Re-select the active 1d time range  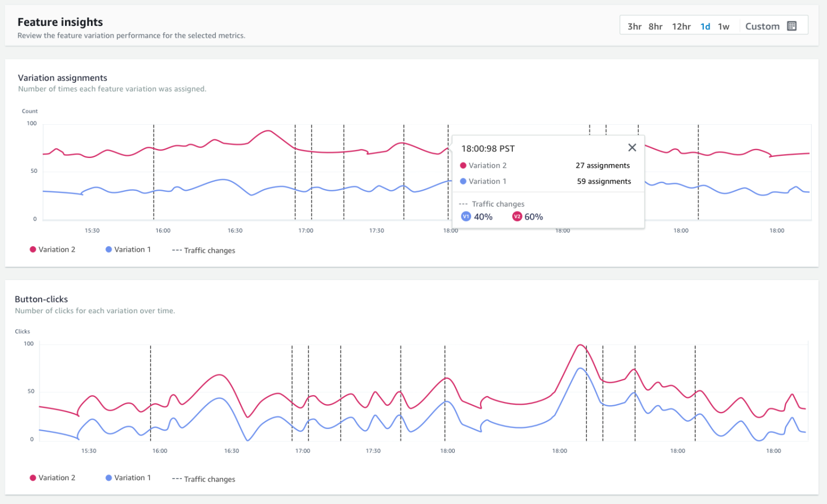(x=705, y=26)
